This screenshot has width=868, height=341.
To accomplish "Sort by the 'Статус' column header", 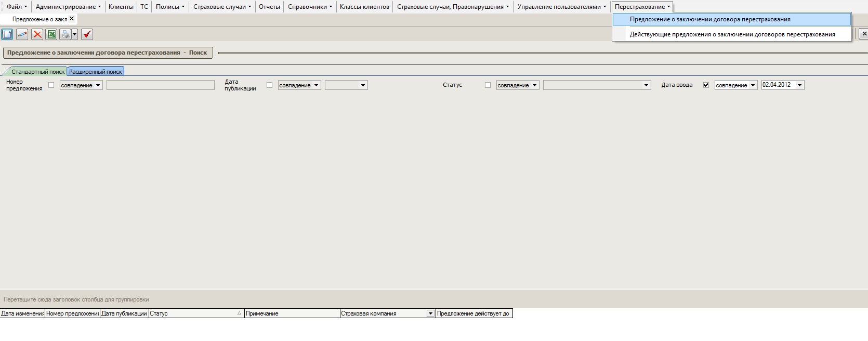I will 192,313.
